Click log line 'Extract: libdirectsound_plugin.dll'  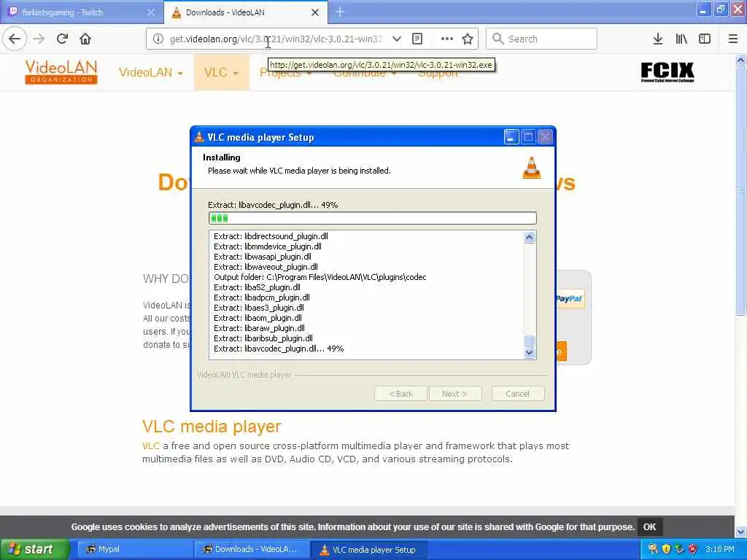coord(271,236)
